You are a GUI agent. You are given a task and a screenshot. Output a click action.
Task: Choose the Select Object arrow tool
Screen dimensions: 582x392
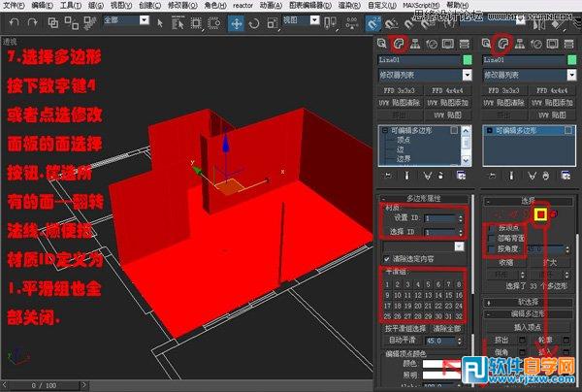tap(160, 23)
